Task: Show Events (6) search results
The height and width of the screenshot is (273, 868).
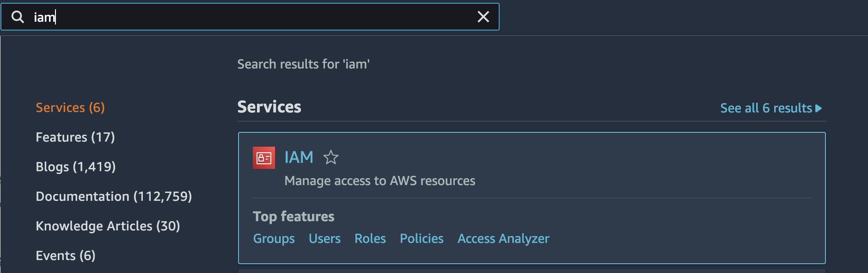Action: [x=65, y=255]
